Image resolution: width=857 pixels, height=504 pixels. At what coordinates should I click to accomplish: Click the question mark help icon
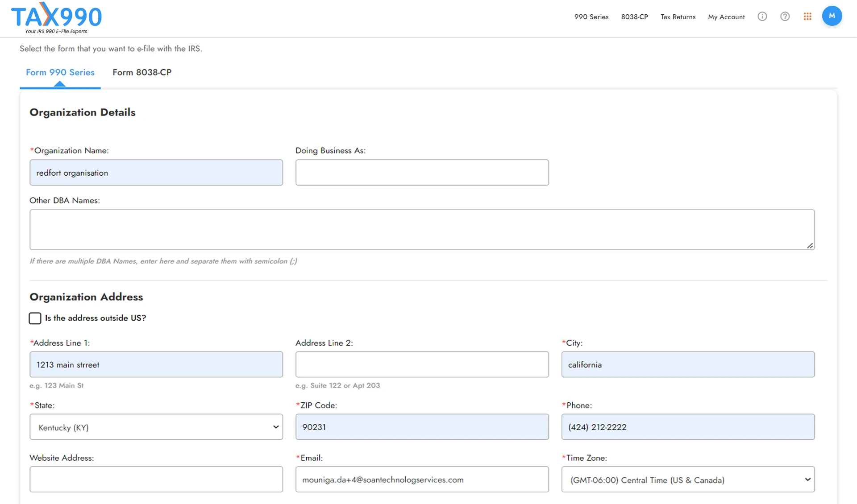(x=784, y=16)
